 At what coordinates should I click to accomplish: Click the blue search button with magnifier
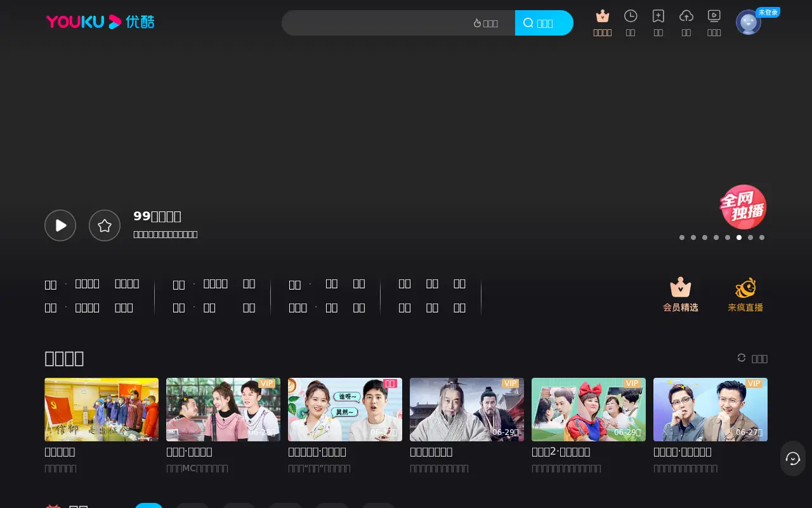(x=544, y=23)
